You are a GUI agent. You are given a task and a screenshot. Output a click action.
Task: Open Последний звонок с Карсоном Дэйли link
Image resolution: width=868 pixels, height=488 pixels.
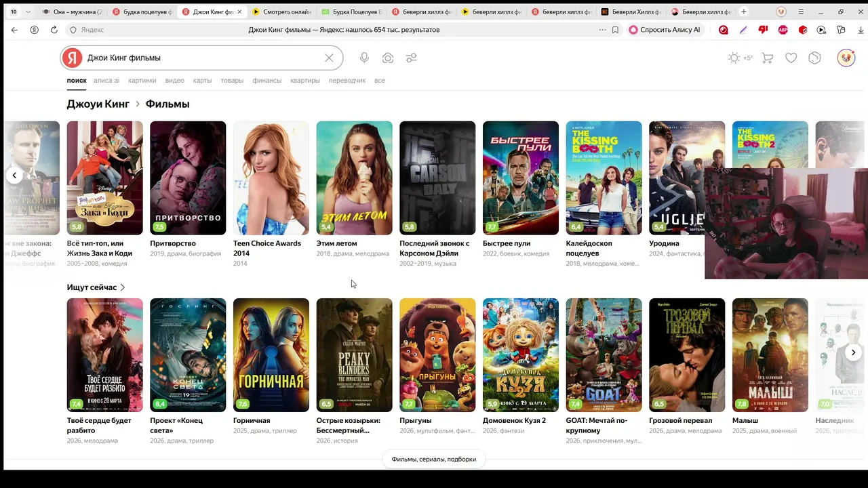point(435,248)
